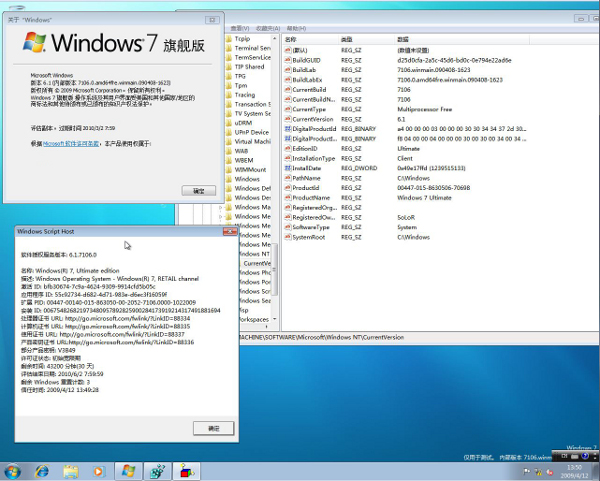This screenshot has width=600, height=481.
Task: Open the Start menu orb
Action: point(12,471)
